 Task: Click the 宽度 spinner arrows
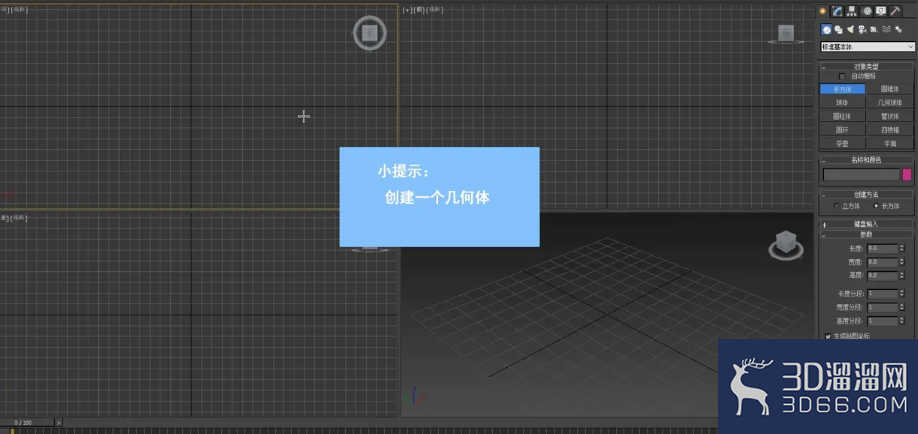(902, 262)
